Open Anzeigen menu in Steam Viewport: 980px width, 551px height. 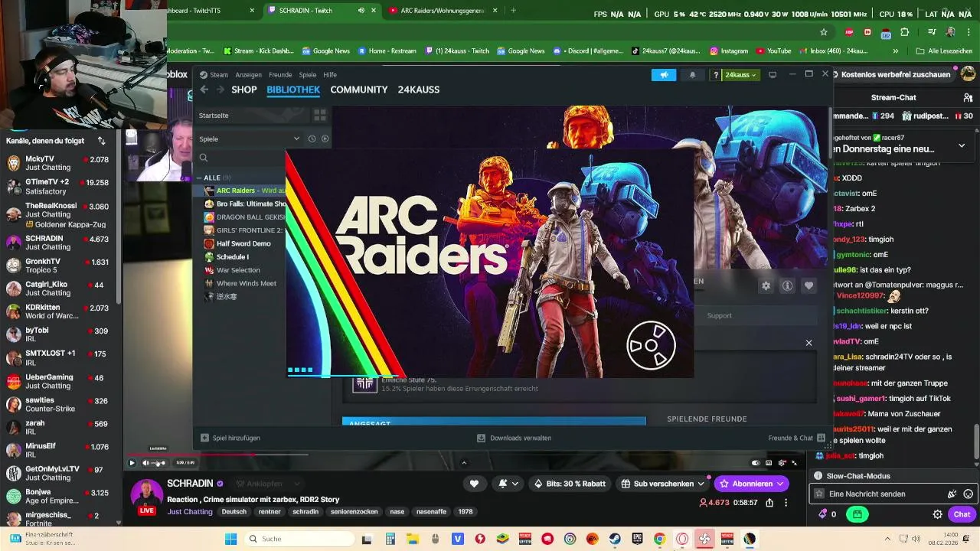pos(249,75)
